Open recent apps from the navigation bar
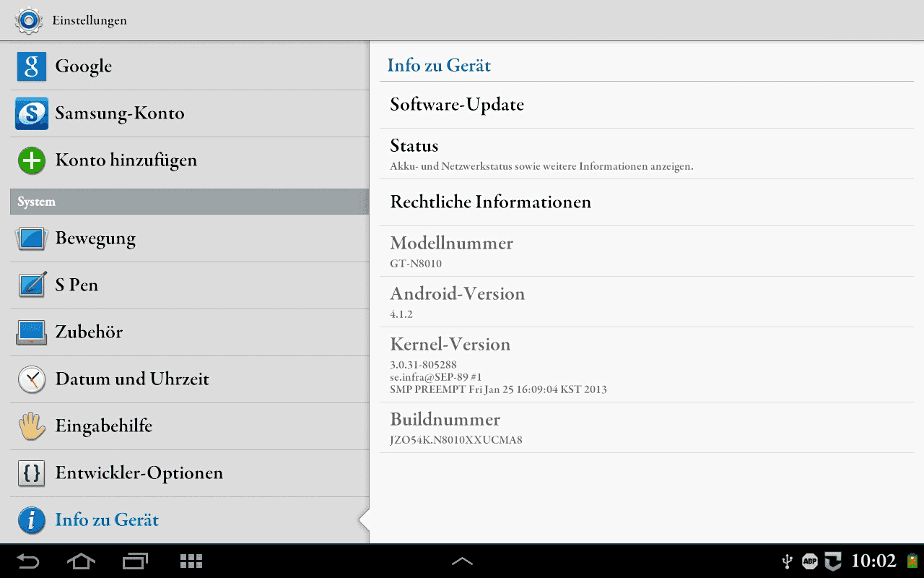 click(135, 561)
